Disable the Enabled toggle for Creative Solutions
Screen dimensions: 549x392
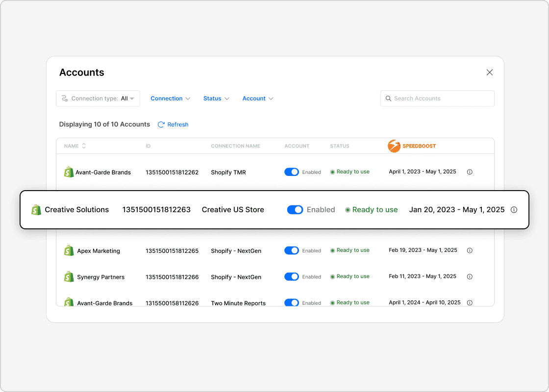point(295,209)
